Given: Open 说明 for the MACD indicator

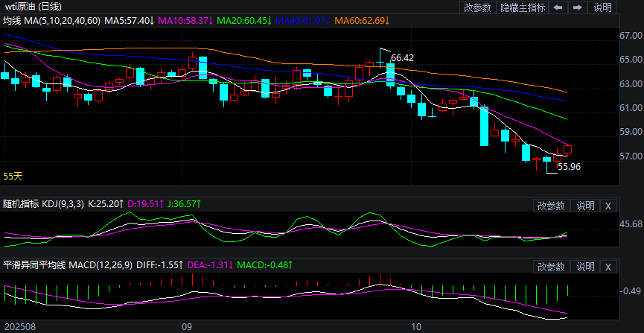Looking at the screenshot, I should [585, 267].
